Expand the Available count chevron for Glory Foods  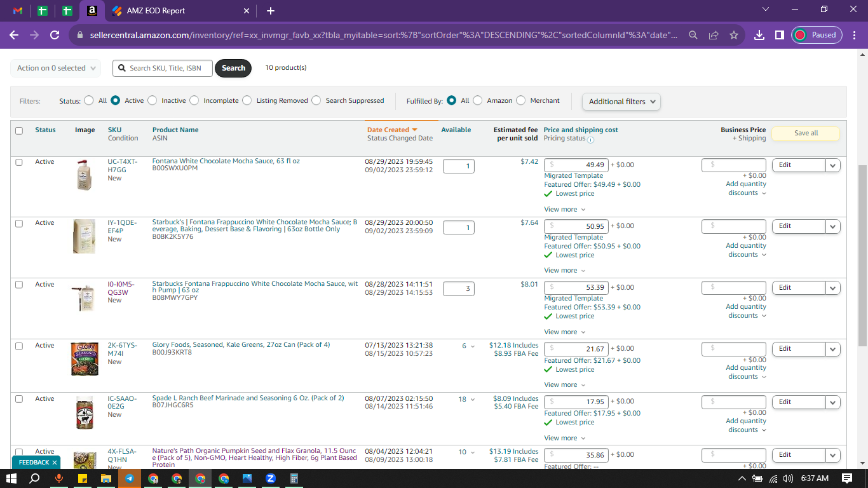(472, 346)
